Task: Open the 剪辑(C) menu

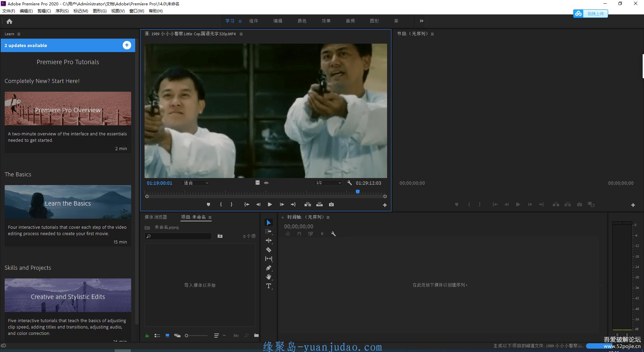Action: click(44, 11)
